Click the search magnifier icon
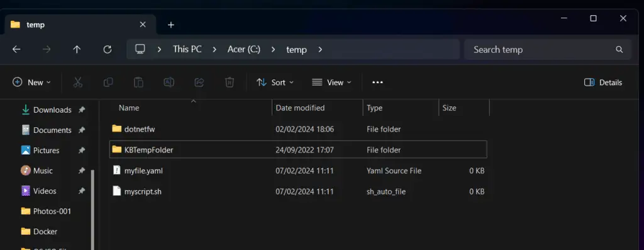The image size is (644, 250). (x=619, y=50)
